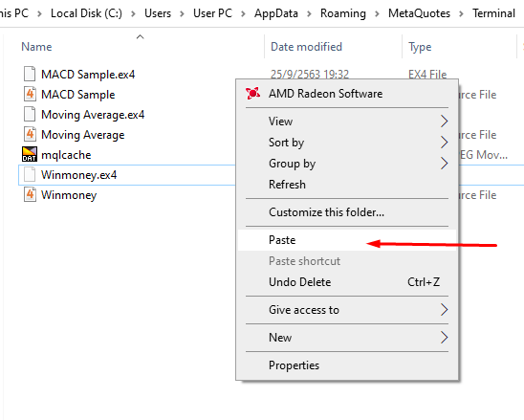Choose Undo Delete in context menu

tap(347, 282)
